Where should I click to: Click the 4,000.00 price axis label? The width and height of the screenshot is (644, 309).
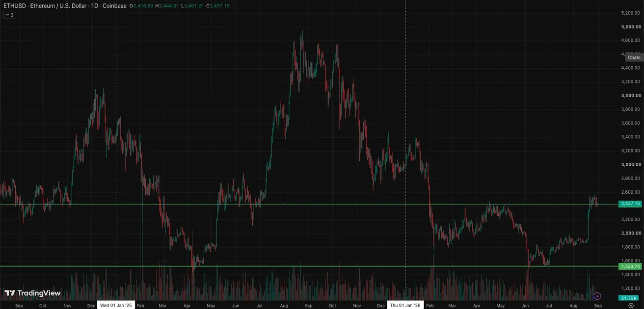click(x=631, y=95)
